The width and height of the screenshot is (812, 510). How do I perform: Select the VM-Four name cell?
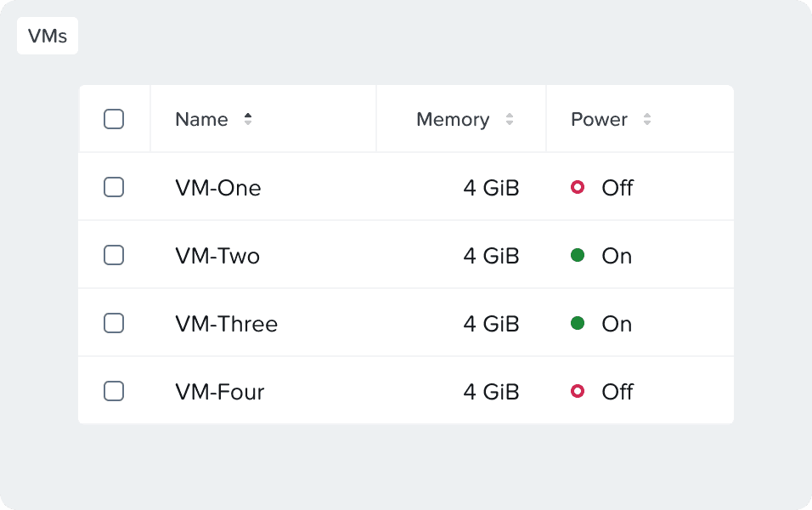pyautogui.click(x=219, y=391)
